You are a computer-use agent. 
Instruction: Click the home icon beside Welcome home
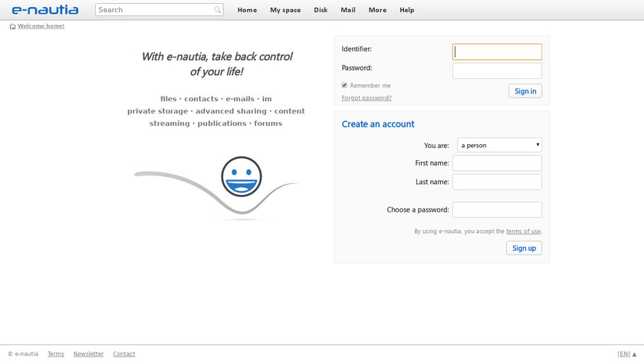click(x=12, y=26)
